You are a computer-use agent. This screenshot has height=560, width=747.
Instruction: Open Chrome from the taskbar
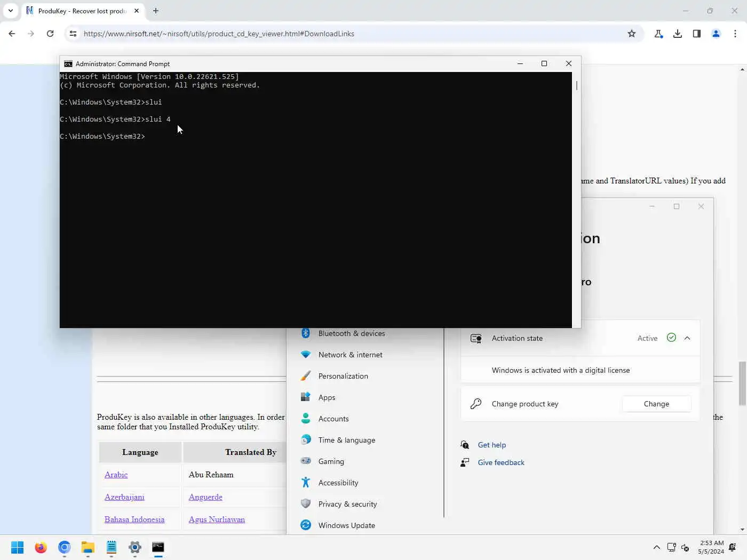click(x=65, y=547)
